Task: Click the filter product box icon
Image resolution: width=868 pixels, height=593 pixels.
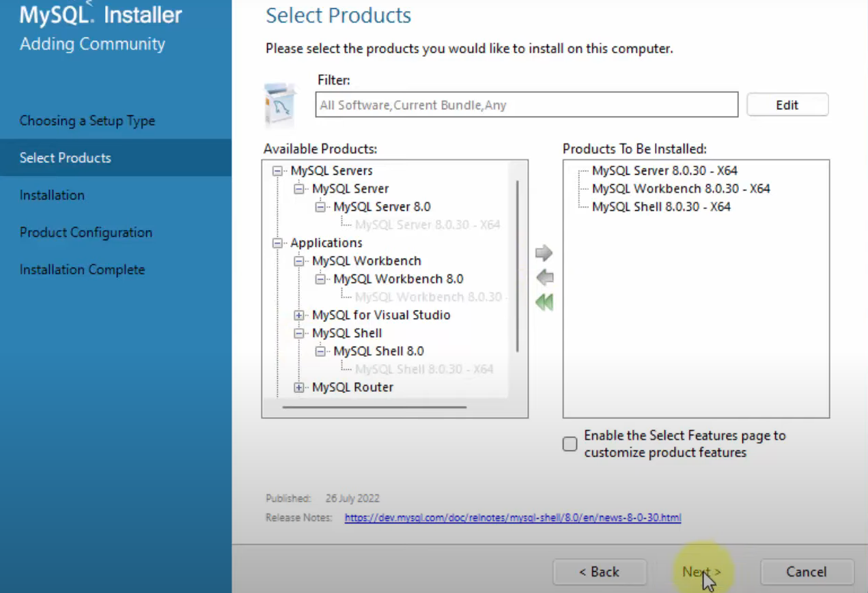Action: tap(281, 104)
